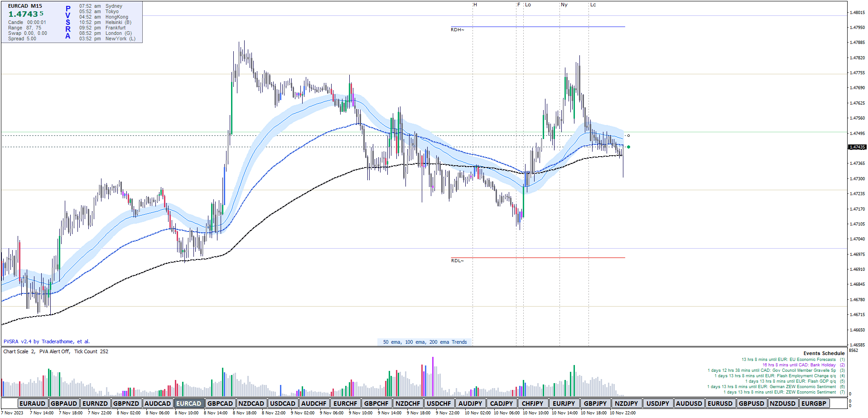The width and height of the screenshot is (868, 418).
Task: Select the RDH~ range high label
Action: (x=457, y=30)
